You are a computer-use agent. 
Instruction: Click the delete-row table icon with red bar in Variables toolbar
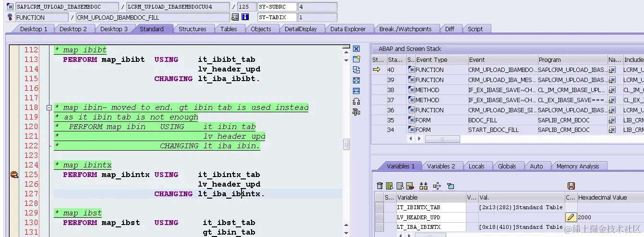[410, 186]
